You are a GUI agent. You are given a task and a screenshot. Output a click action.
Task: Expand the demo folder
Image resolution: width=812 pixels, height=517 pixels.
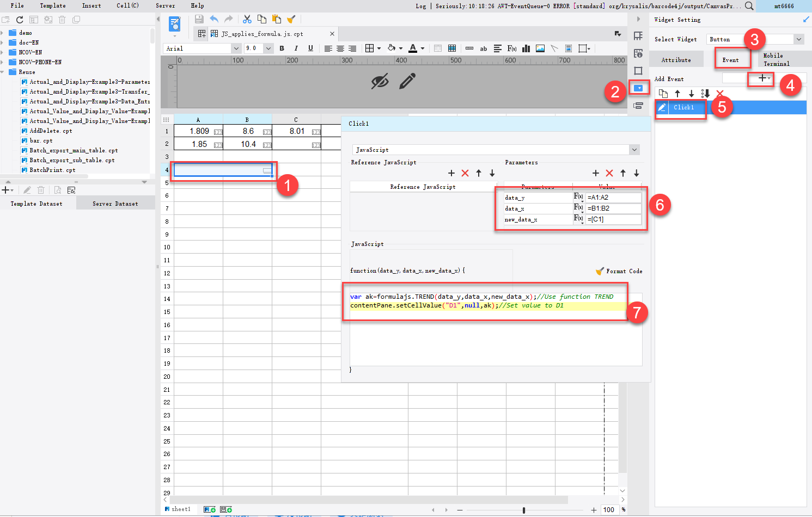click(3, 33)
